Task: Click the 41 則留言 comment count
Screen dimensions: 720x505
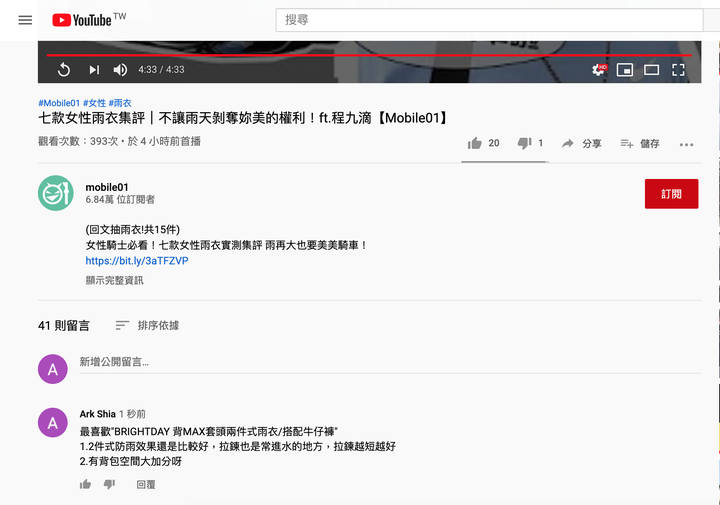Action: 64,325
